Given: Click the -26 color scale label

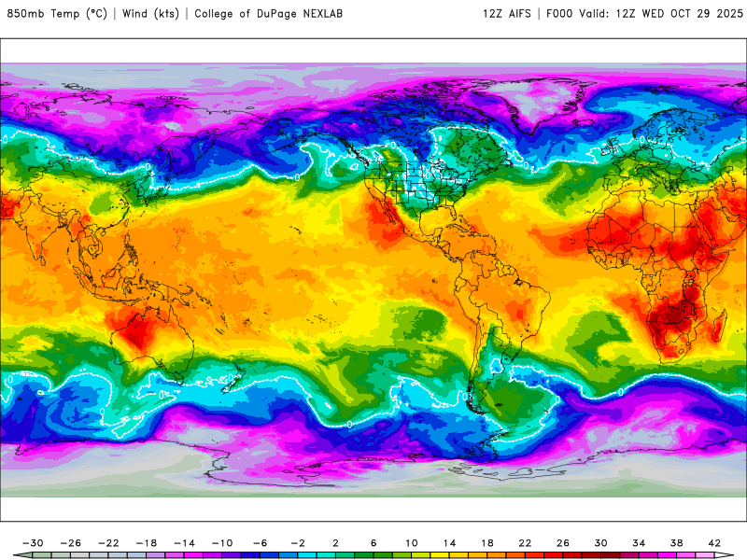Looking at the screenshot, I should click(x=71, y=543).
